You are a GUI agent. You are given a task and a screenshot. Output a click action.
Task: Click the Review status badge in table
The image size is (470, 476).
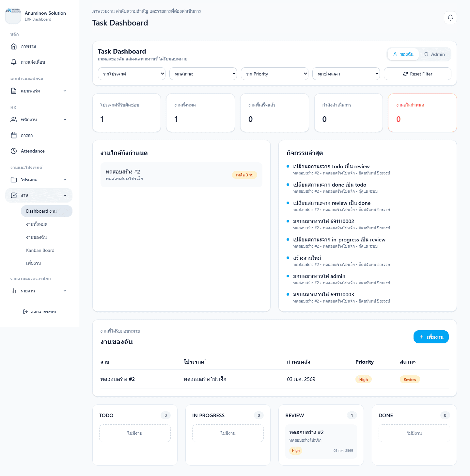tap(410, 379)
